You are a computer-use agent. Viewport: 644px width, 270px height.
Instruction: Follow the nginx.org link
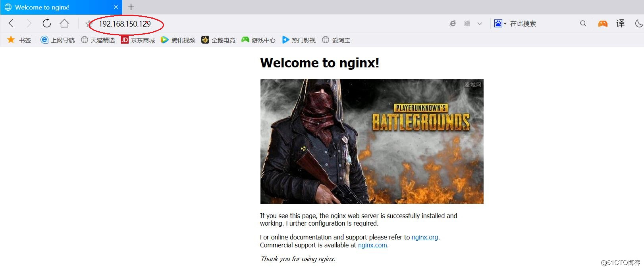(x=425, y=237)
